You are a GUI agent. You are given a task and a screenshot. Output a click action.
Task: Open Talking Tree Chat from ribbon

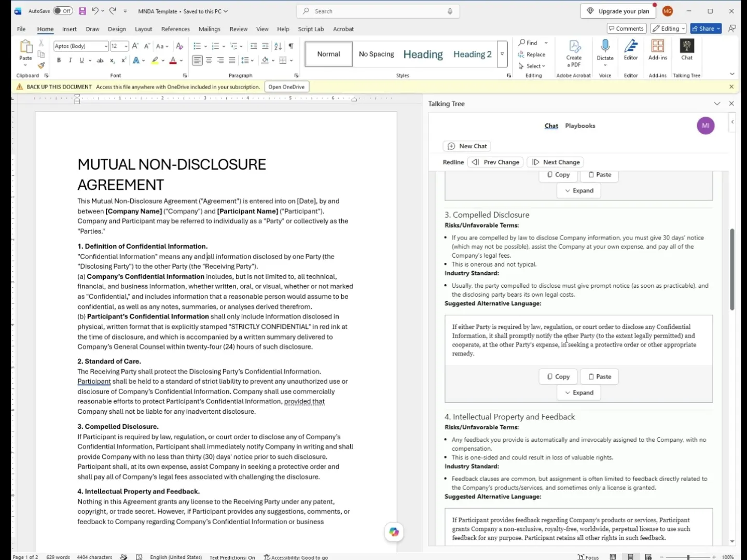click(x=687, y=50)
